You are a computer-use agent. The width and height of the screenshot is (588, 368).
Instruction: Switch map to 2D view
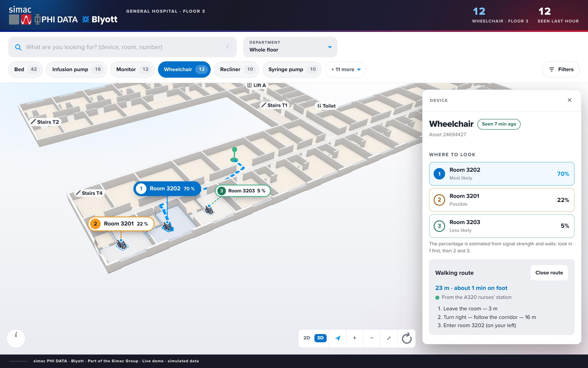click(307, 338)
